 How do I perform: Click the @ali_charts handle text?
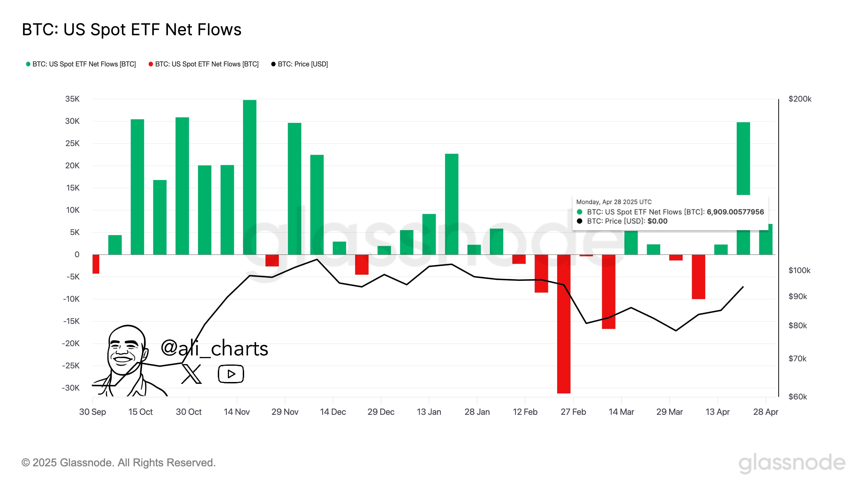coord(214,348)
